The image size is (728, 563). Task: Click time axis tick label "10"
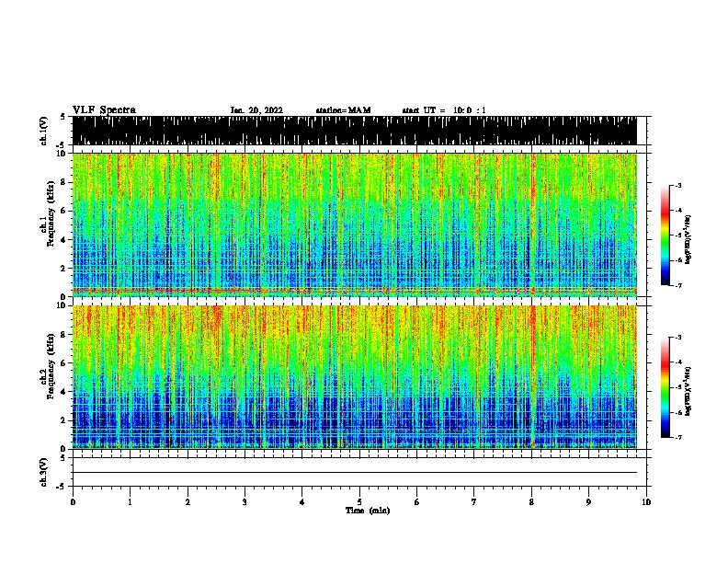[646, 502]
